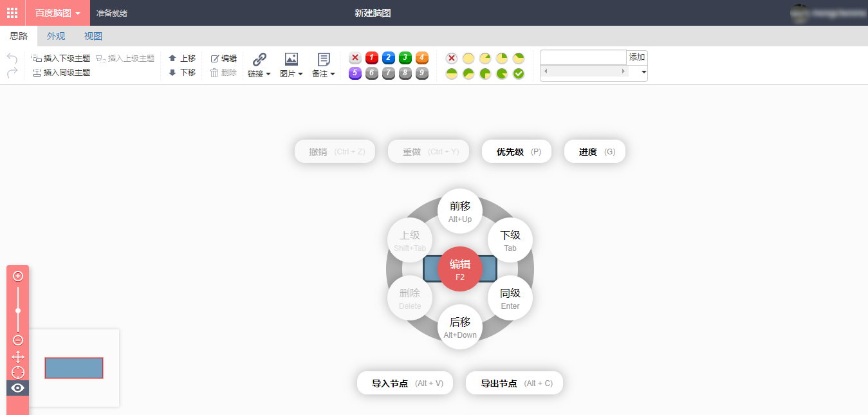
Task: Click the user avatar at top right
Action: [x=799, y=13]
